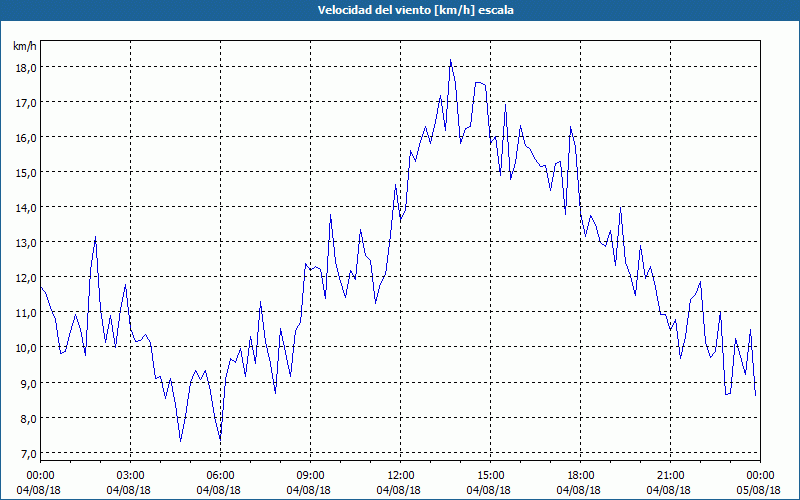Select the '04/08/18' date beneath 12:00

click(x=398, y=490)
